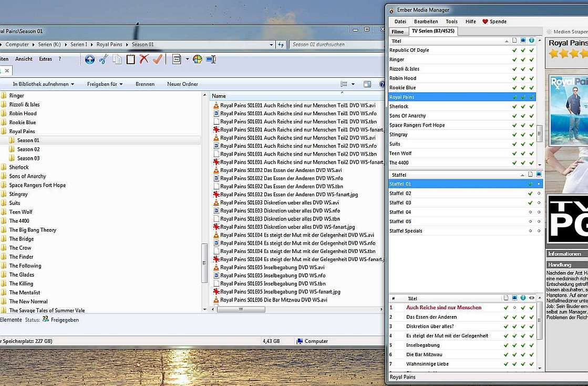Click the page column icon in episode list header
The image size is (588, 386).
click(x=506, y=298)
